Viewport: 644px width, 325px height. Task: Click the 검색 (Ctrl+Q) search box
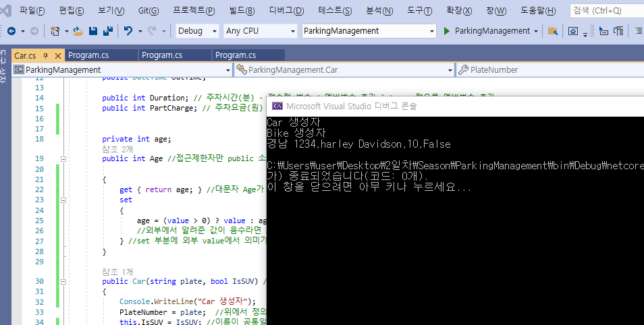pos(607,11)
